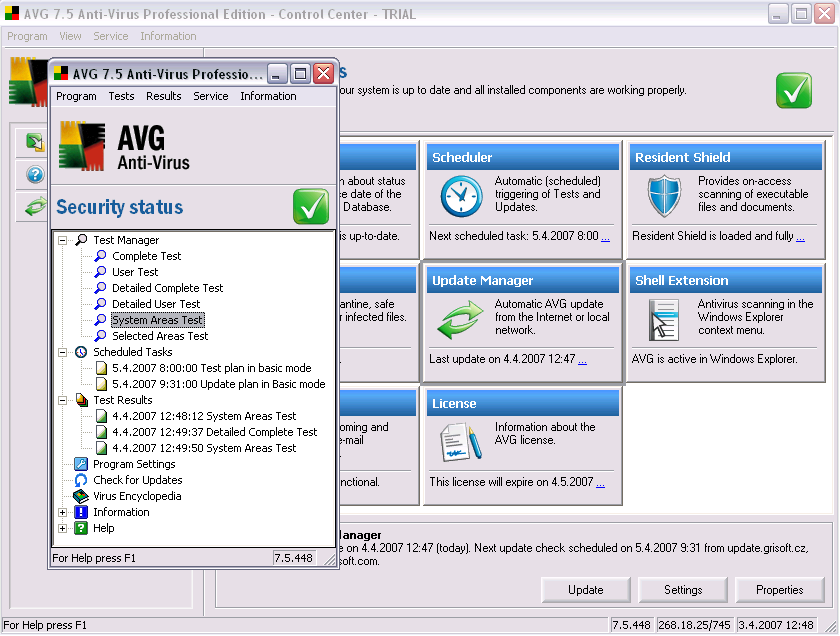840x636 pixels.
Task: Open License expiry details link
Action: point(601,483)
